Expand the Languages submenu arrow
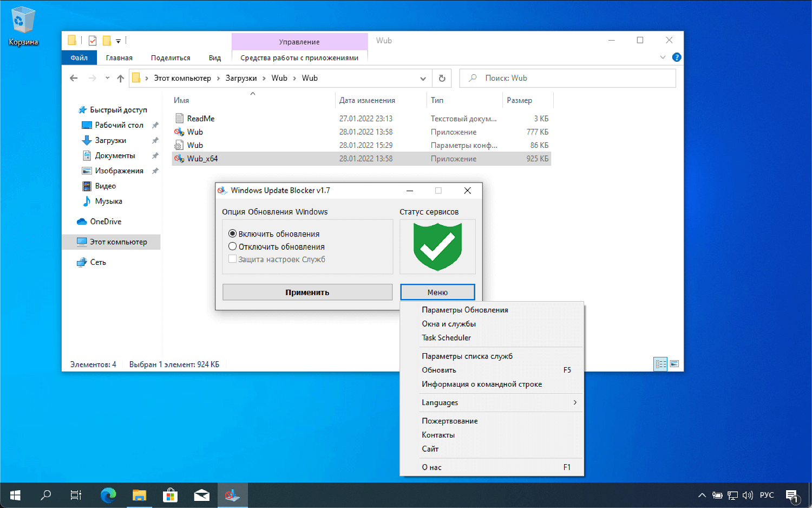The height and width of the screenshot is (508, 812). pos(575,402)
